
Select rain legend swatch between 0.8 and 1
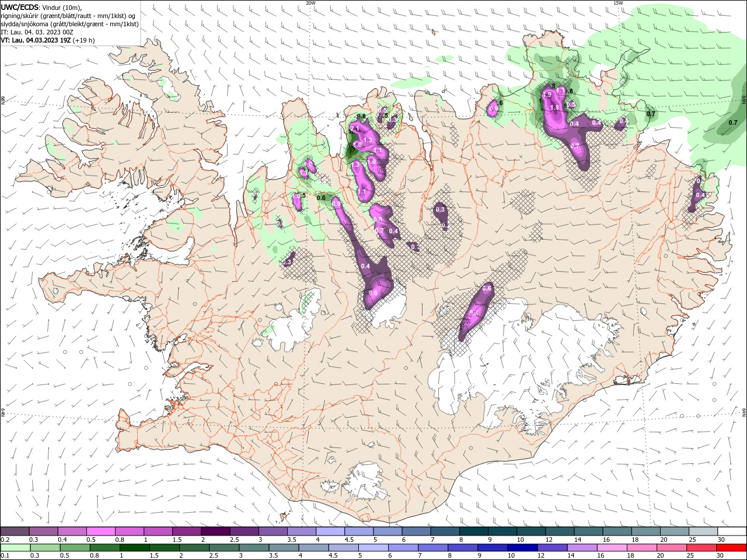pos(105,548)
